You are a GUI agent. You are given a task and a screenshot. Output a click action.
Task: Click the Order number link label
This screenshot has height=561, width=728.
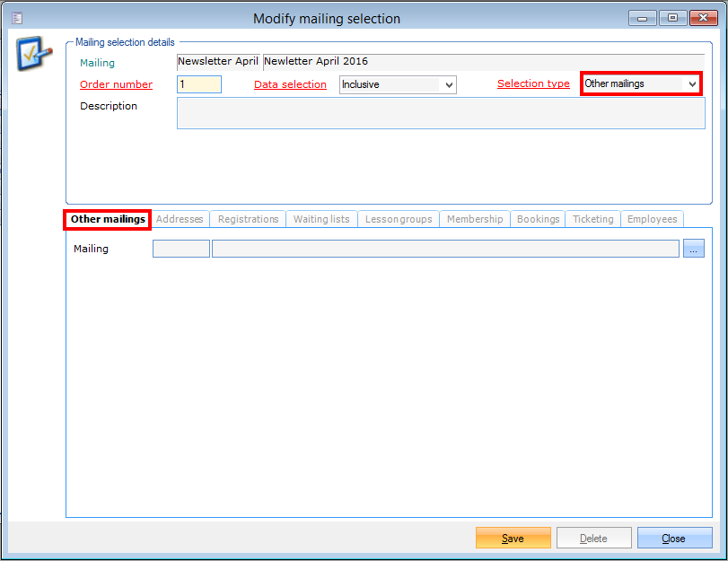pyautogui.click(x=116, y=84)
